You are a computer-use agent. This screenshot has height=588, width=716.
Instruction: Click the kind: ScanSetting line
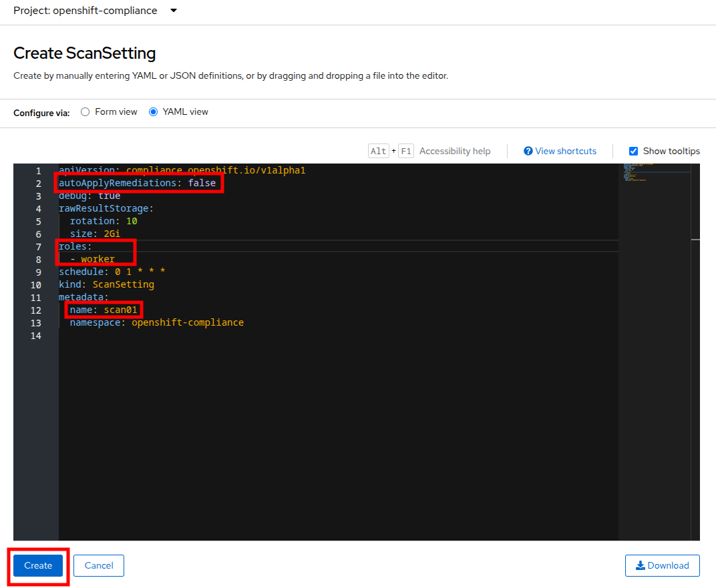[106, 284]
